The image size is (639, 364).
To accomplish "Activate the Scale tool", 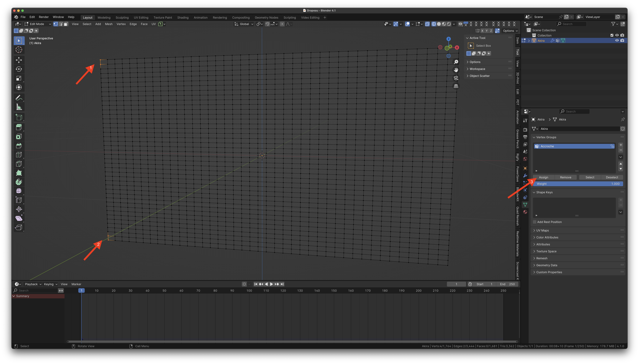I will point(19,78).
